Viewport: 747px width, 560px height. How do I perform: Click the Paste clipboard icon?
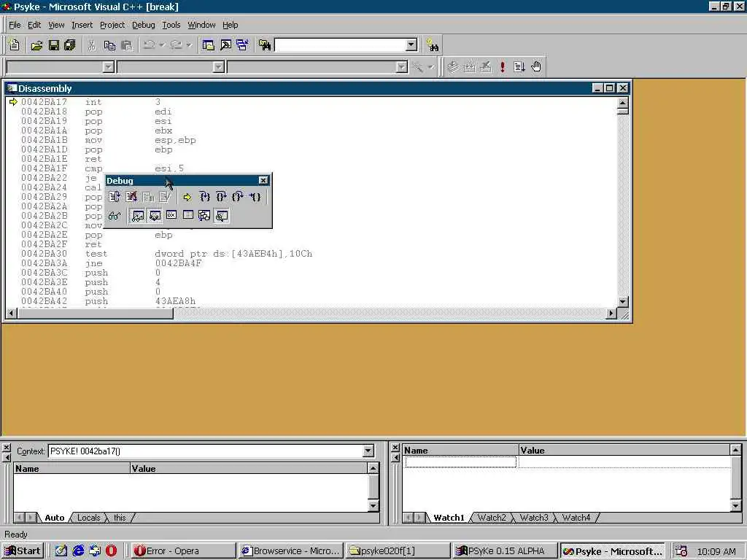pyautogui.click(x=127, y=45)
